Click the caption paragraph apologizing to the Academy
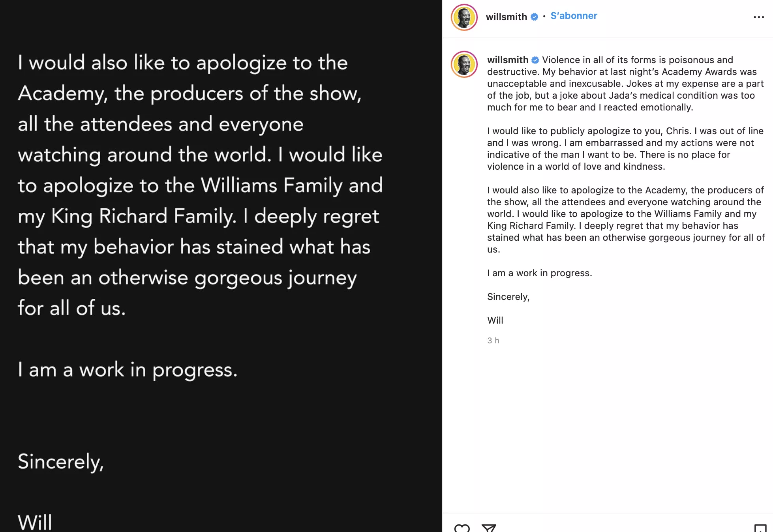 [625, 220]
